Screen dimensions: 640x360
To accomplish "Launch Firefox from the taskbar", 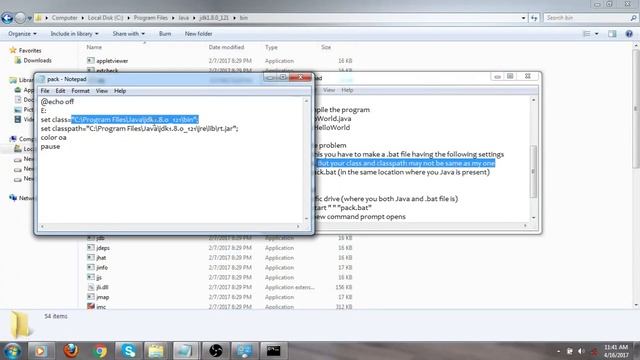I will tap(71, 351).
